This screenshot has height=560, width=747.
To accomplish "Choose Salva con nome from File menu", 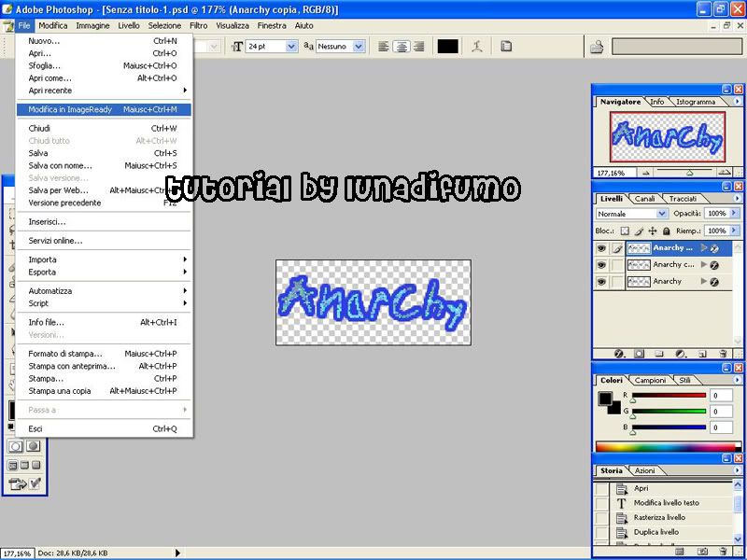I will 104,166.
